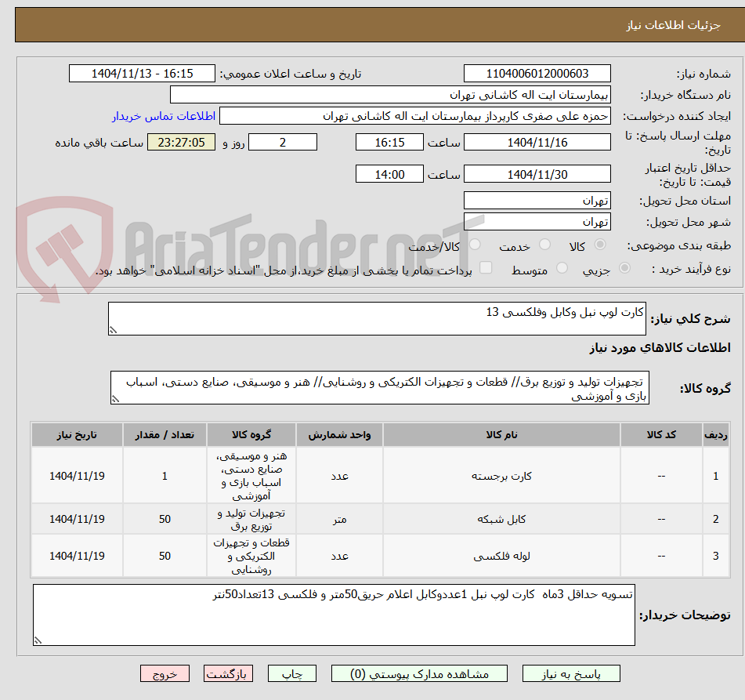Select the متوسط purchase type radio
The width and height of the screenshot is (745, 700).
(x=562, y=268)
